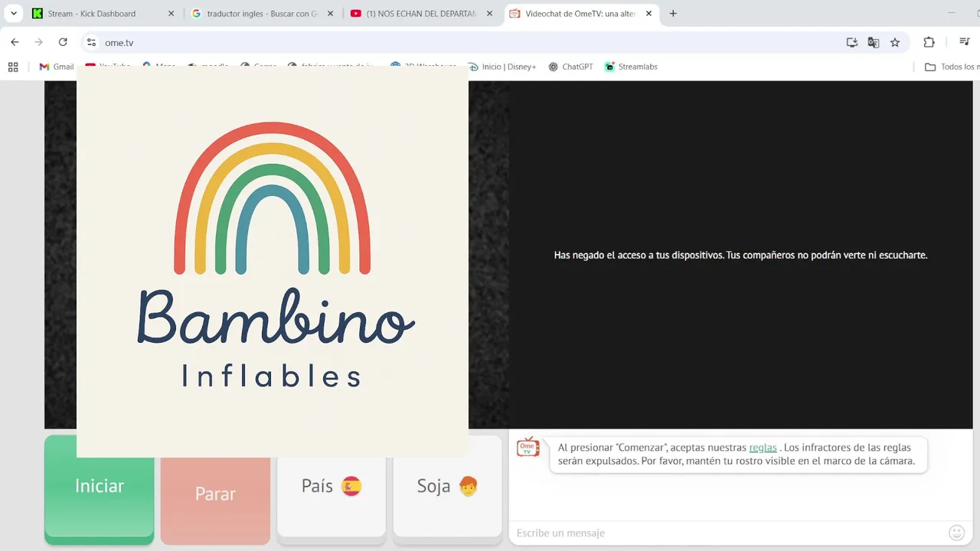This screenshot has height=551, width=980.
Task: Open the Soja gender selector
Action: (x=447, y=486)
